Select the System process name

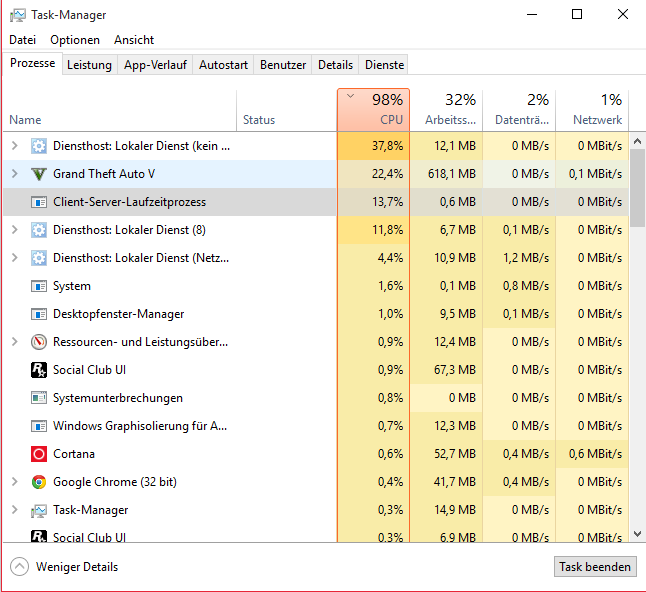72,286
